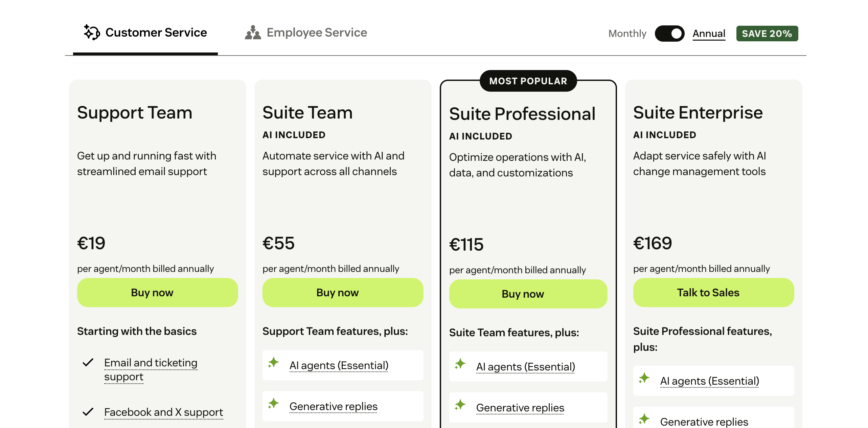Click sparkle icon beside Suite Professional AI agents
868x428 pixels.
460,364
